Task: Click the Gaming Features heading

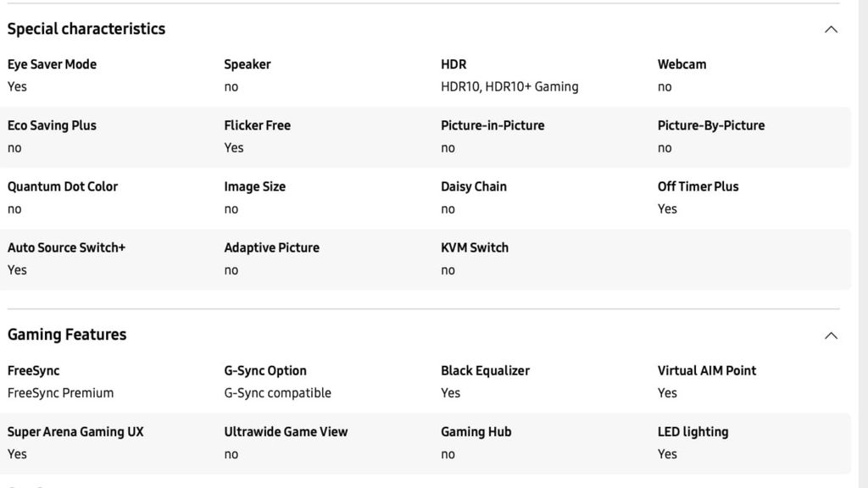Action: coord(67,335)
